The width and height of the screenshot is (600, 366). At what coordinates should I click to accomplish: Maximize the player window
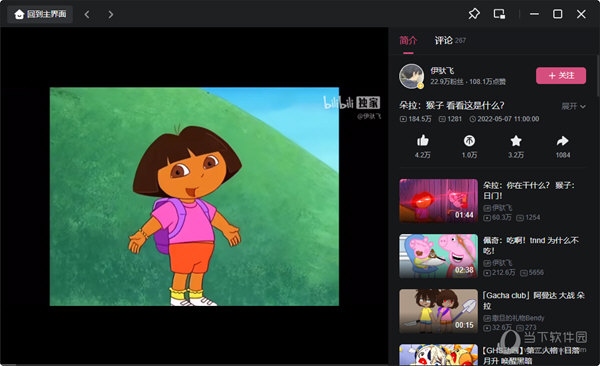558,14
